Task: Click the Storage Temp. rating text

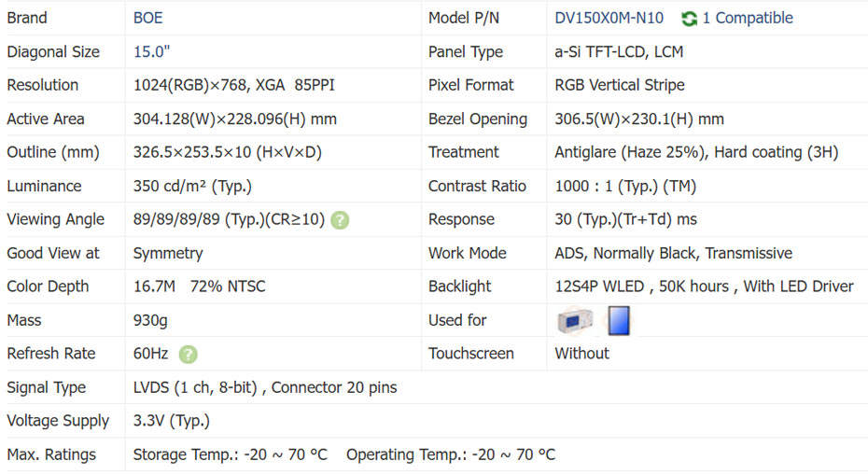Action: click(230, 454)
